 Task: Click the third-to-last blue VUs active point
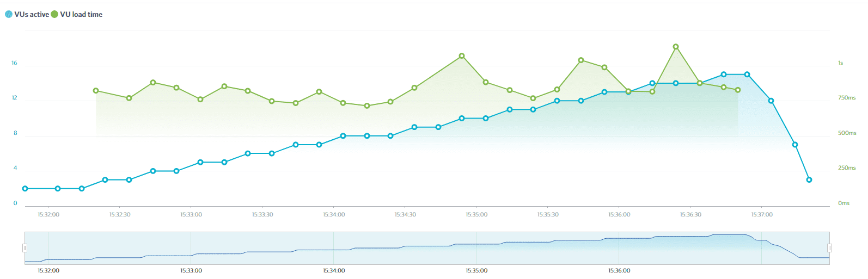coord(771,101)
